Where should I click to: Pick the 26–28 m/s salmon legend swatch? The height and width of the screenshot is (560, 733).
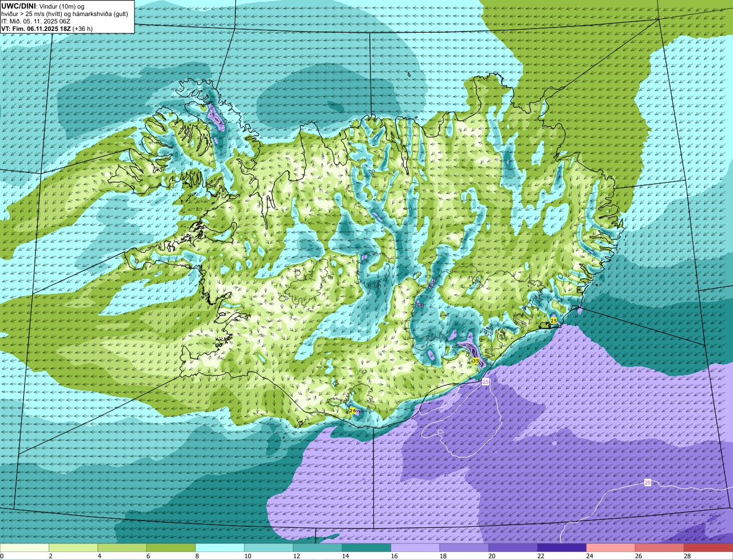coord(660,547)
